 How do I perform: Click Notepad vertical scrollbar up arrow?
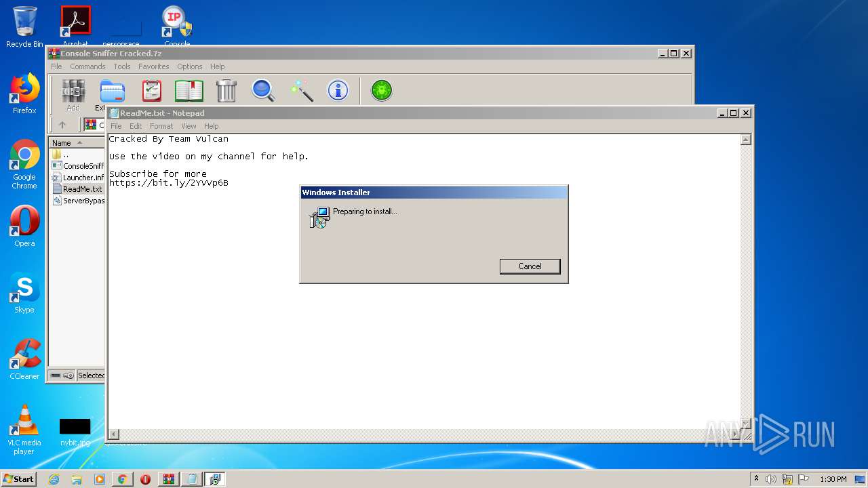point(746,140)
